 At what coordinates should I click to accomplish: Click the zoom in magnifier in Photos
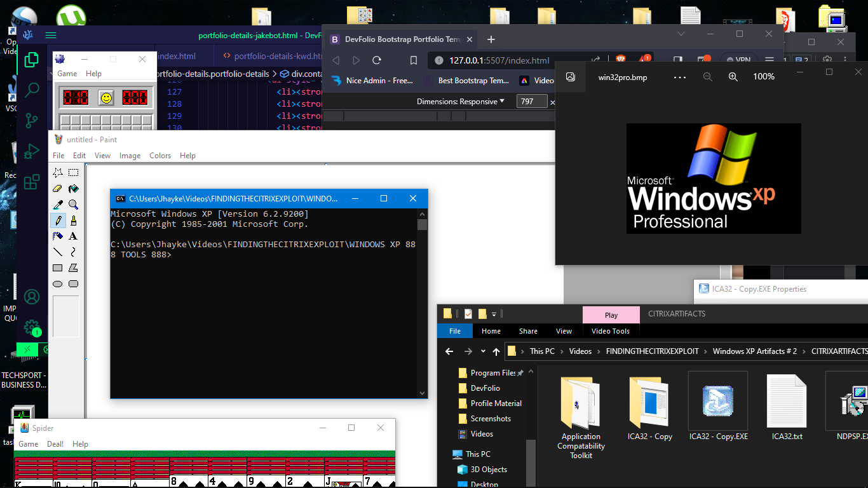[x=733, y=76]
